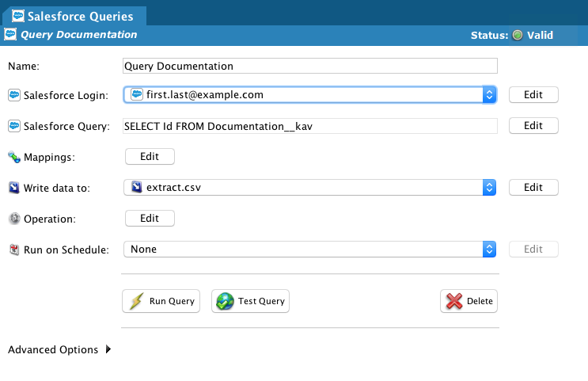Viewport: 588px width, 381px height.
Task: Open the Salesforce Queries tab
Action: point(74,16)
